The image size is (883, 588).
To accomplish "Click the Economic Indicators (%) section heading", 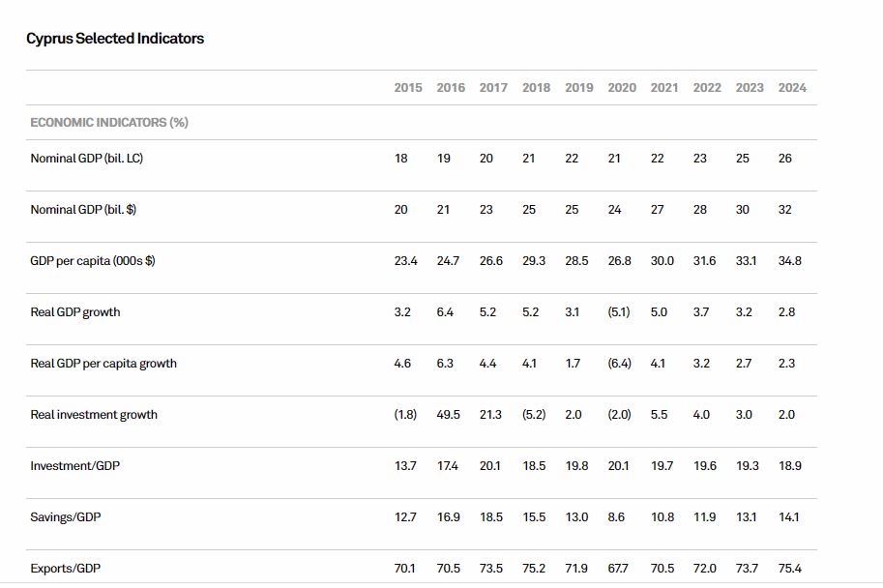I will tap(109, 123).
